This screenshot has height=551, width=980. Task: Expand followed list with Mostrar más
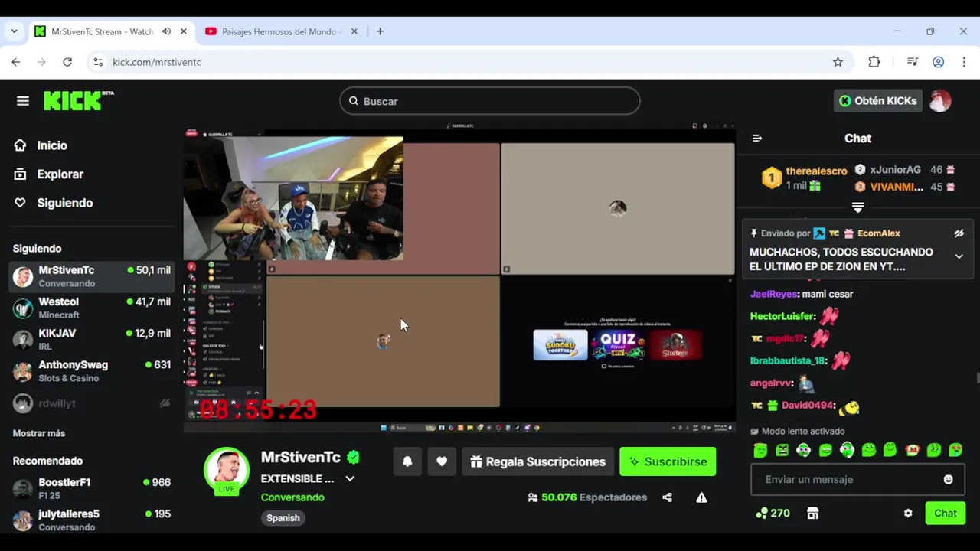(x=39, y=433)
